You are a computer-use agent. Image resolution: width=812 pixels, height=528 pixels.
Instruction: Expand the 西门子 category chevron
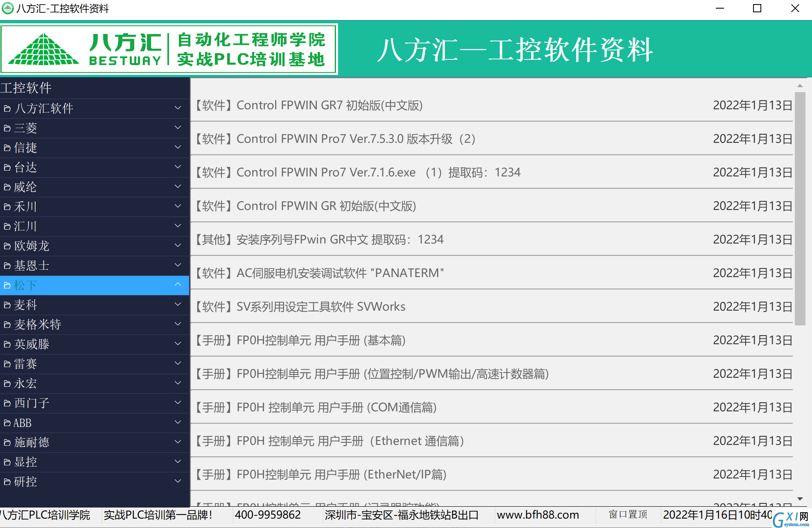(x=178, y=402)
